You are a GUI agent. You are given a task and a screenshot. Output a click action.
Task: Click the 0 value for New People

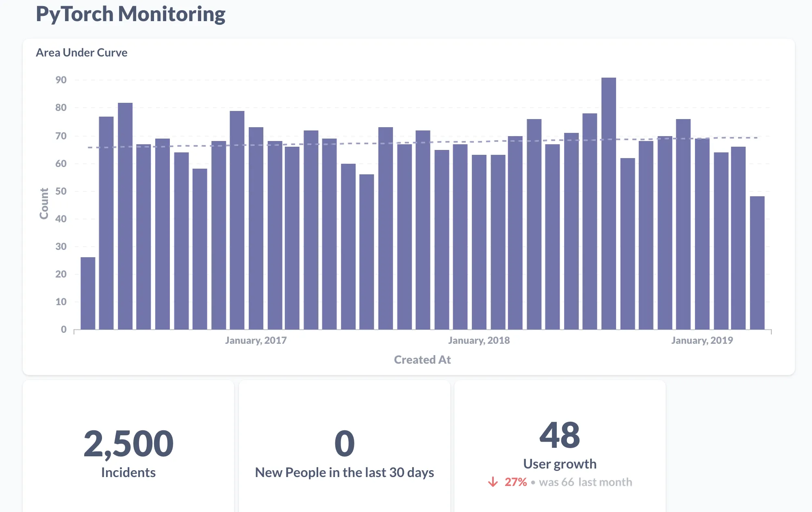click(x=345, y=443)
